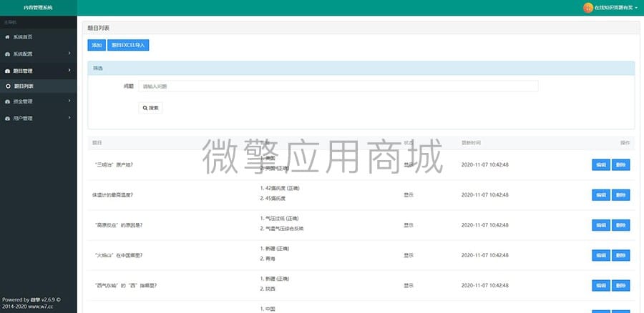Select question text “高原反应”的原因是?
This screenshot has height=313, width=644.
coord(118,225)
